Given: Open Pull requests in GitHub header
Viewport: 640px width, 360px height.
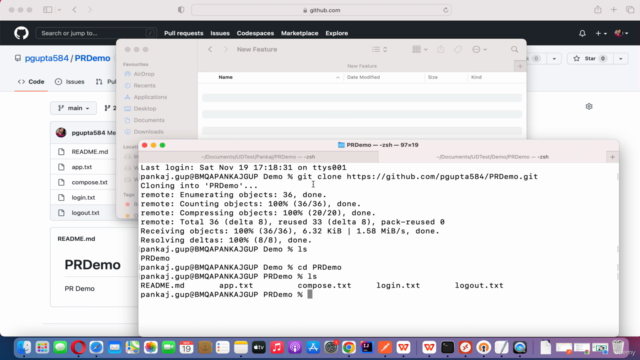Looking at the screenshot, I should (x=184, y=33).
